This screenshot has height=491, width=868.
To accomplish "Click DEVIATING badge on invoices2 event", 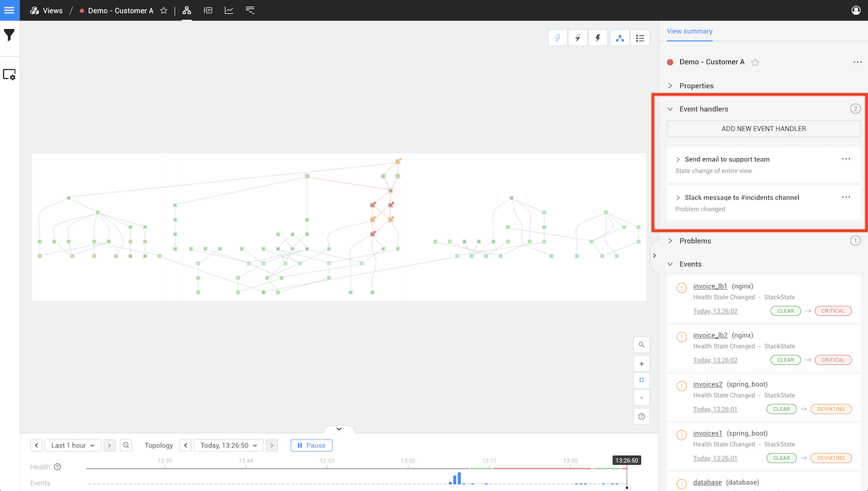I will [x=831, y=410].
